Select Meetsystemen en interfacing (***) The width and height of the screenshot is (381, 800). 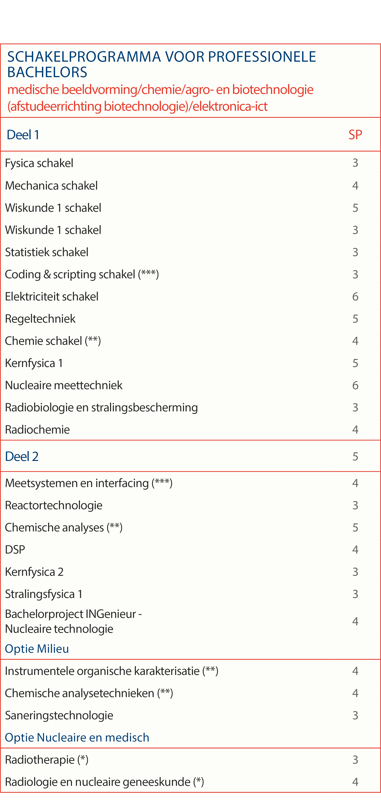click(x=89, y=483)
